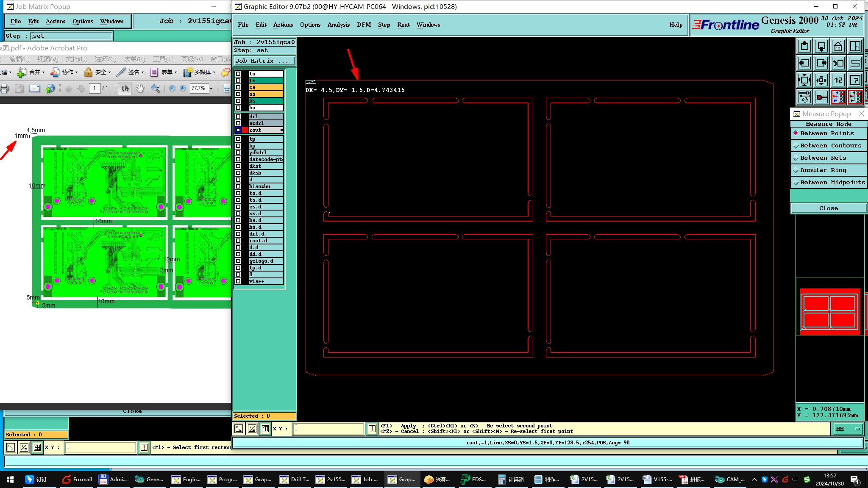The image size is (868, 488).
Task: Click the Acrobat marquee zoom magnifier
Action: click(156, 88)
